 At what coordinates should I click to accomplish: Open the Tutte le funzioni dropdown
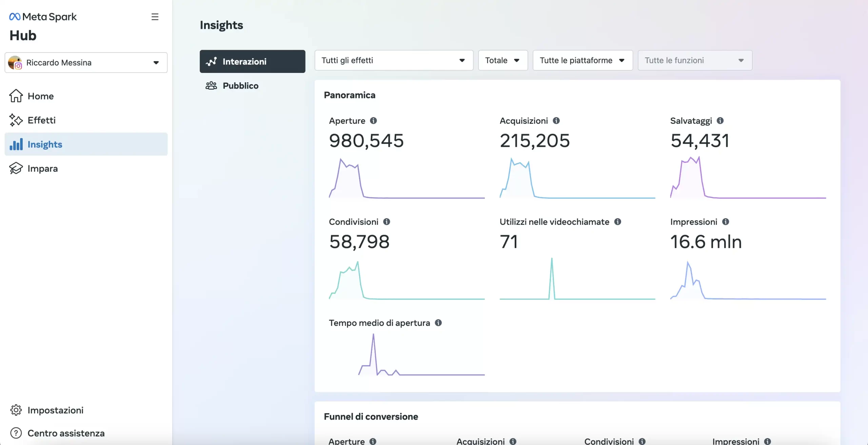tap(694, 60)
